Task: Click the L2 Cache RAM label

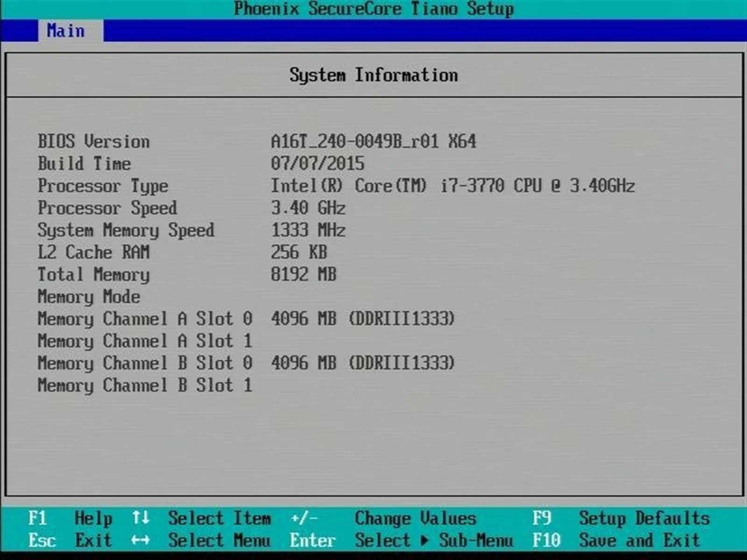Action: [x=94, y=252]
